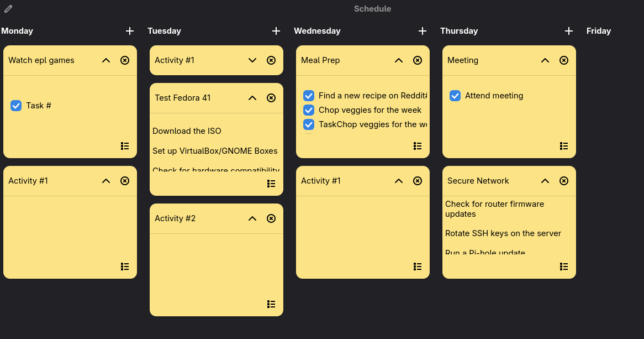Image resolution: width=644 pixels, height=339 pixels.
Task: Expand the Activity #1 card on Tuesday
Action: [252, 60]
